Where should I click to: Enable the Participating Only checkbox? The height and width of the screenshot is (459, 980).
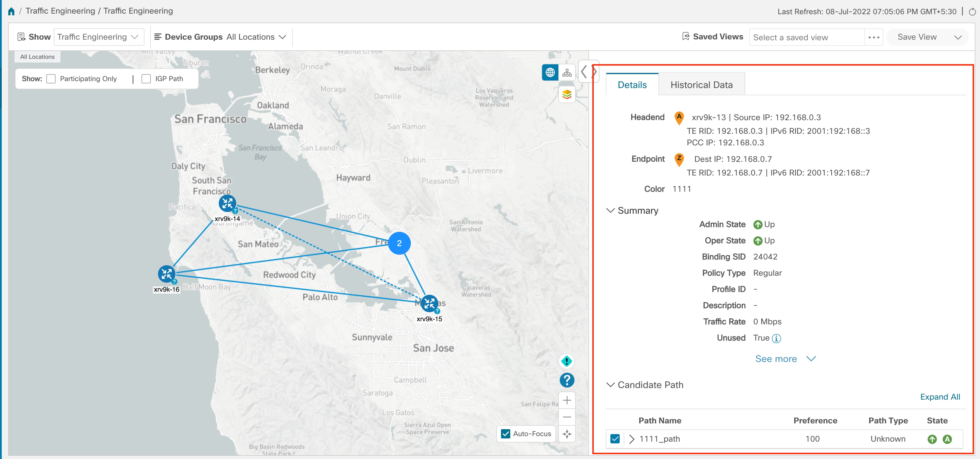51,78
